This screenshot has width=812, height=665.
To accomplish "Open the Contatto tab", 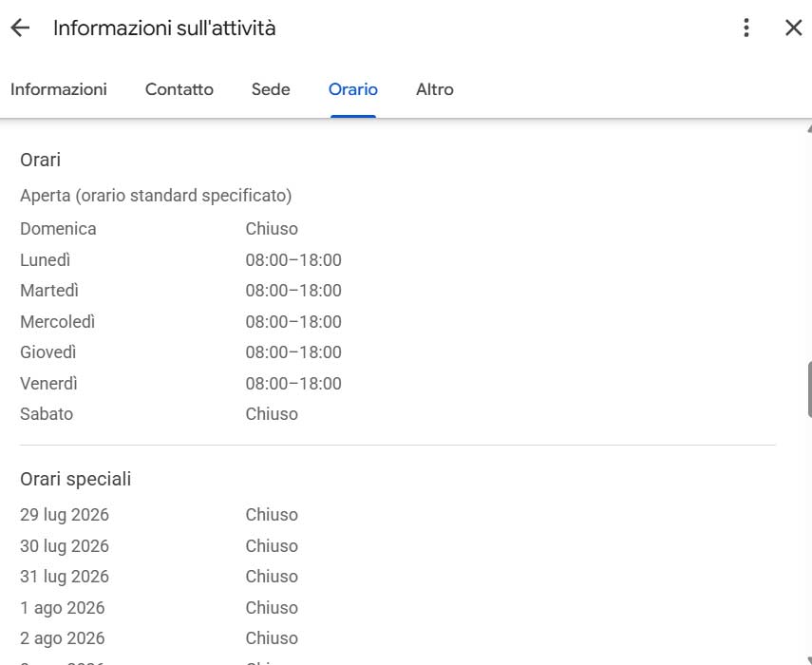I will click(x=179, y=89).
